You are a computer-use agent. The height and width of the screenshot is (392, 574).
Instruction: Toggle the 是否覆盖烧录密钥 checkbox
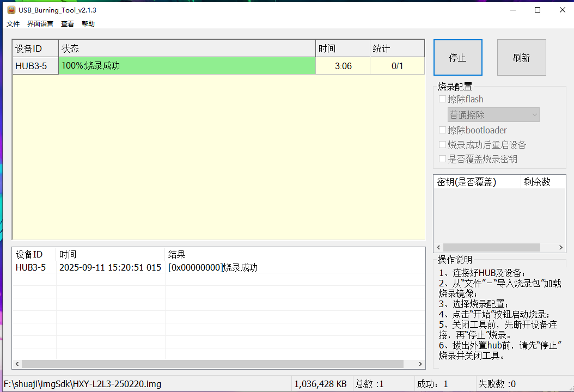click(442, 159)
